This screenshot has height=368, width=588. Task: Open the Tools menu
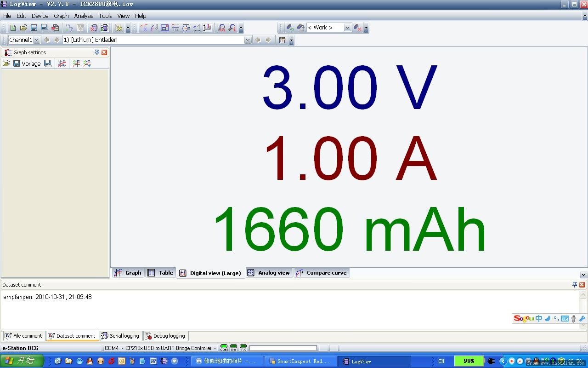pyautogui.click(x=105, y=16)
